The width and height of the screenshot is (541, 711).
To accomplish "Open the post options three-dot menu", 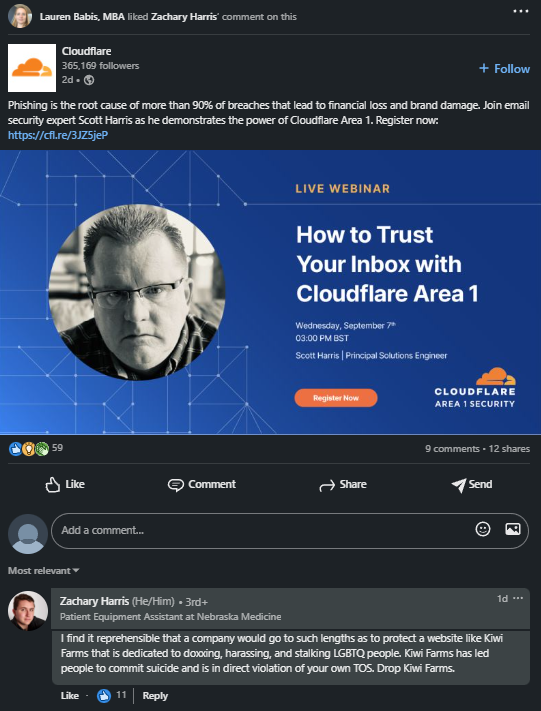I will [x=521, y=11].
